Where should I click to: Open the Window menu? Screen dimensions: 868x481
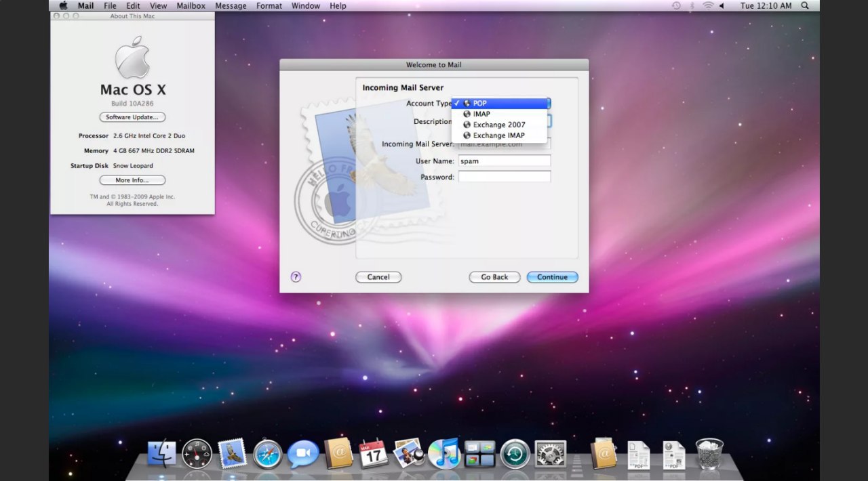[306, 5]
